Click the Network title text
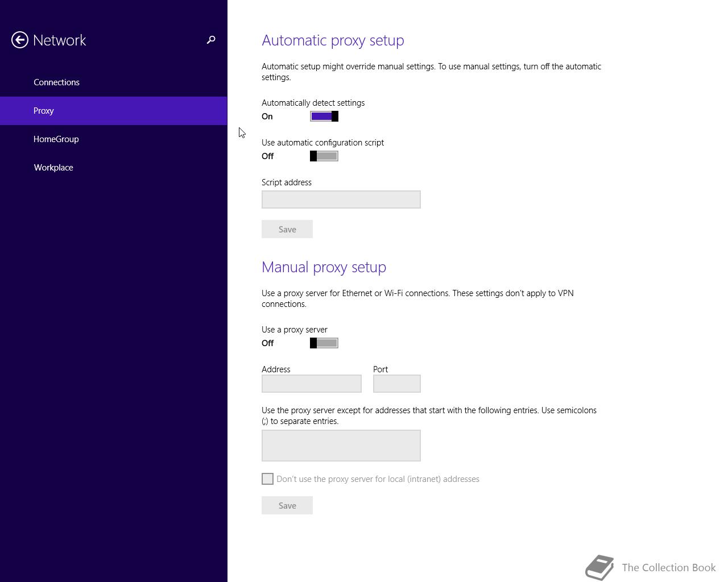Image resolution: width=728 pixels, height=582 pixels. pos(60,40)
